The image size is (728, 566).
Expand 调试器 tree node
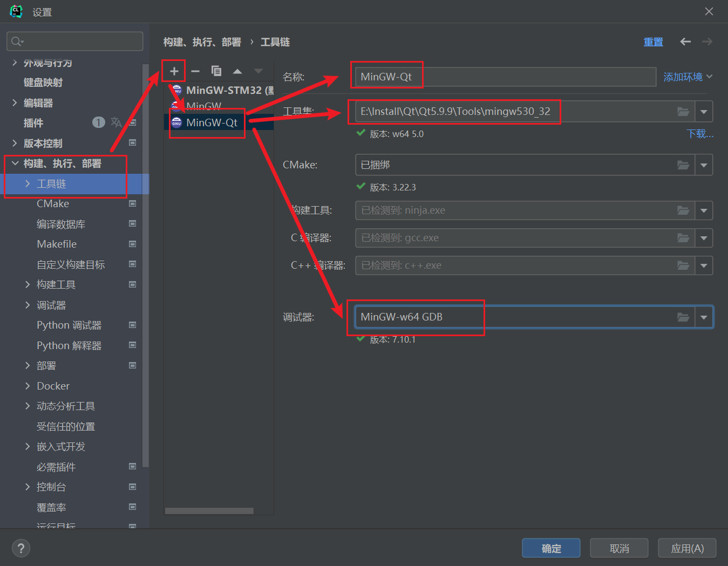pyautogui.click(x=28, y=305)
